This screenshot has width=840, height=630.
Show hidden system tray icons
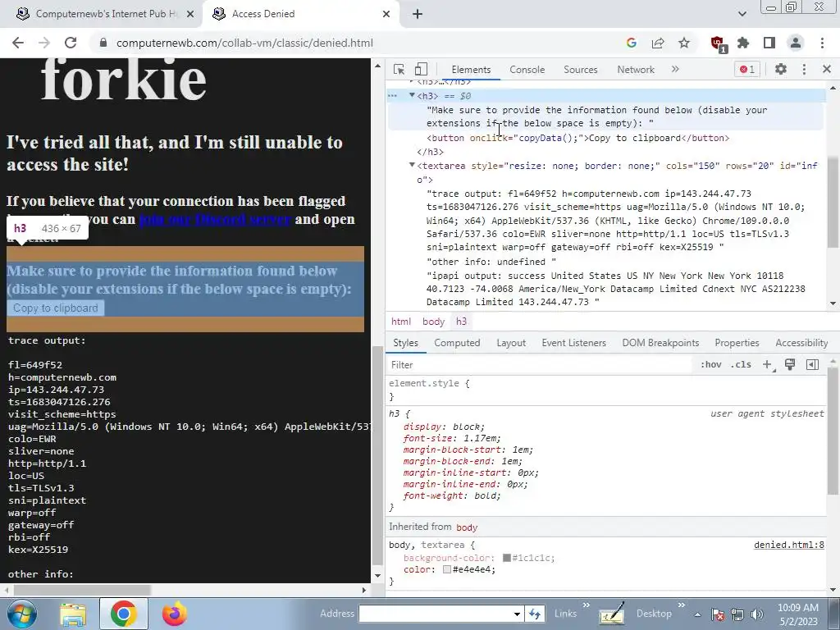point(697,614)
